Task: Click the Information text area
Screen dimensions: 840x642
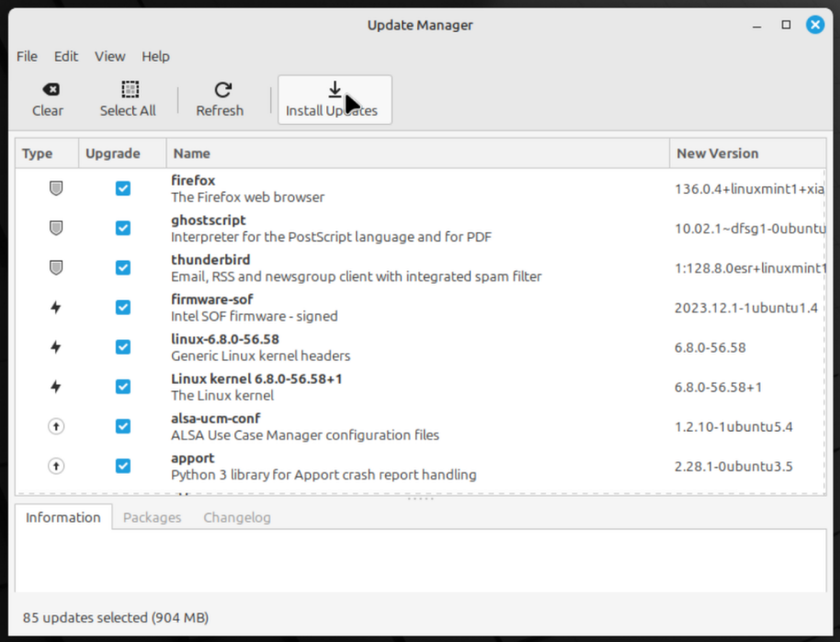Action: [x=421, y=560]
